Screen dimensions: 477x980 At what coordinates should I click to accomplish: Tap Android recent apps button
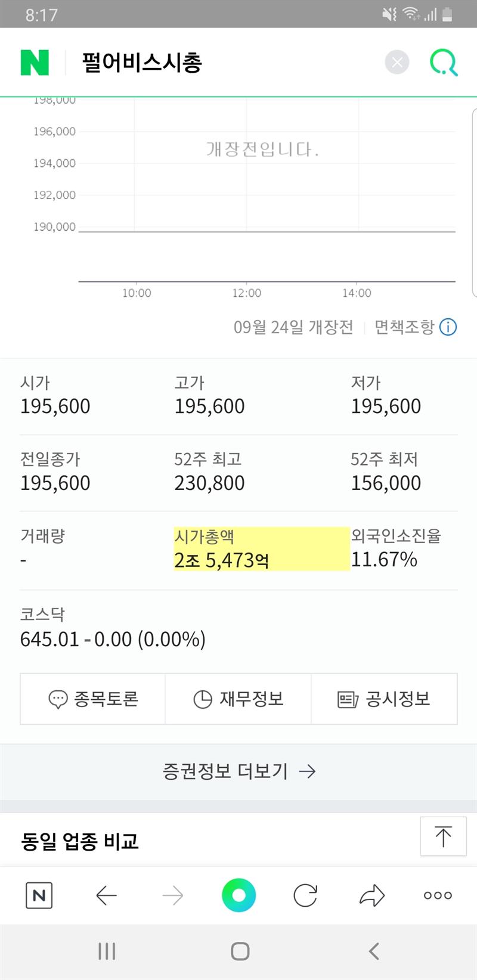pos(107,951)
